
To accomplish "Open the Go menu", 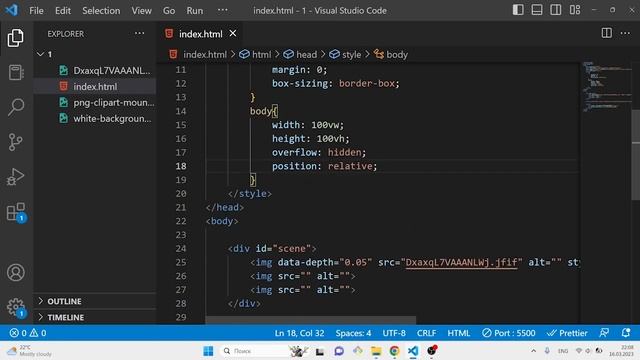I will 169,11.
